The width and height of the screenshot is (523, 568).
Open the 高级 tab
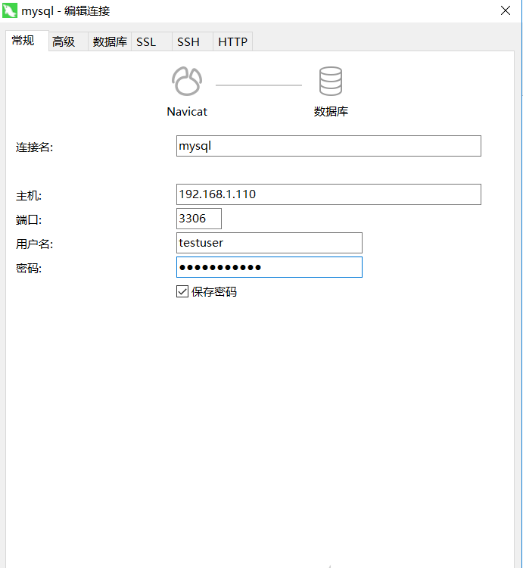(68, 42)
